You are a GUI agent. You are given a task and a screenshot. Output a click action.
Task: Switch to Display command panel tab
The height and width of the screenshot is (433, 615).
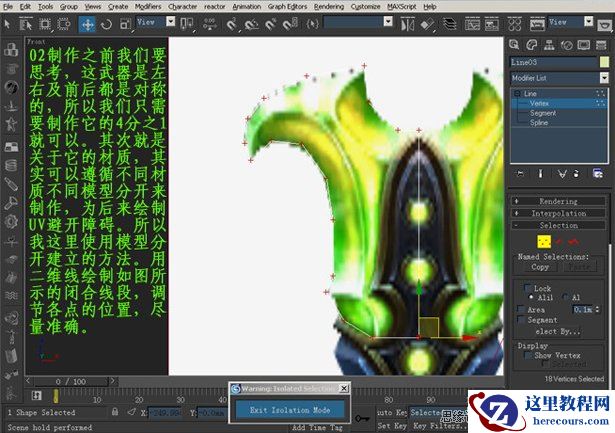click(584, 45)
